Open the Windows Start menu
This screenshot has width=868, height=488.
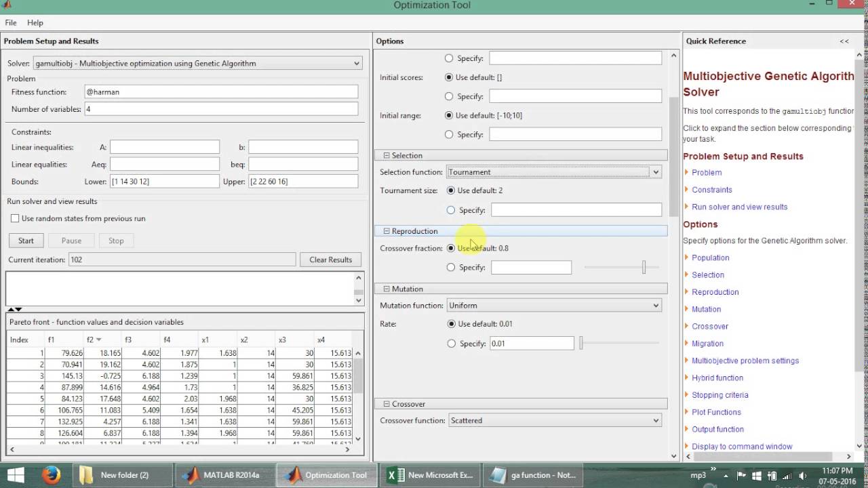click(x=15, y=474)
